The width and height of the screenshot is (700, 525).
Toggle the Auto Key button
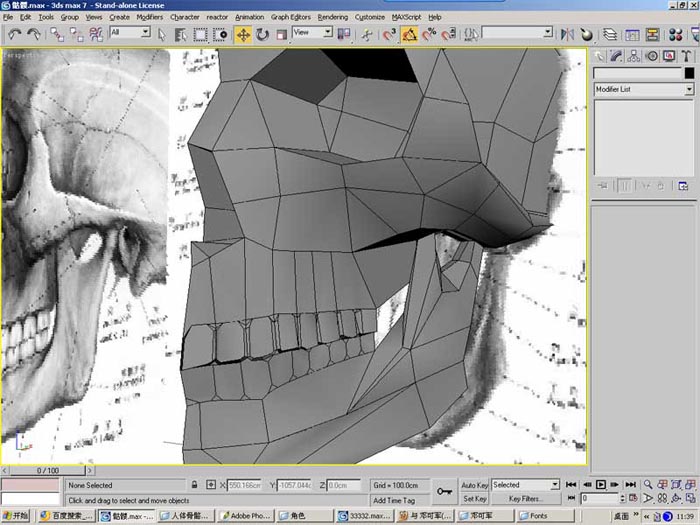475,485
